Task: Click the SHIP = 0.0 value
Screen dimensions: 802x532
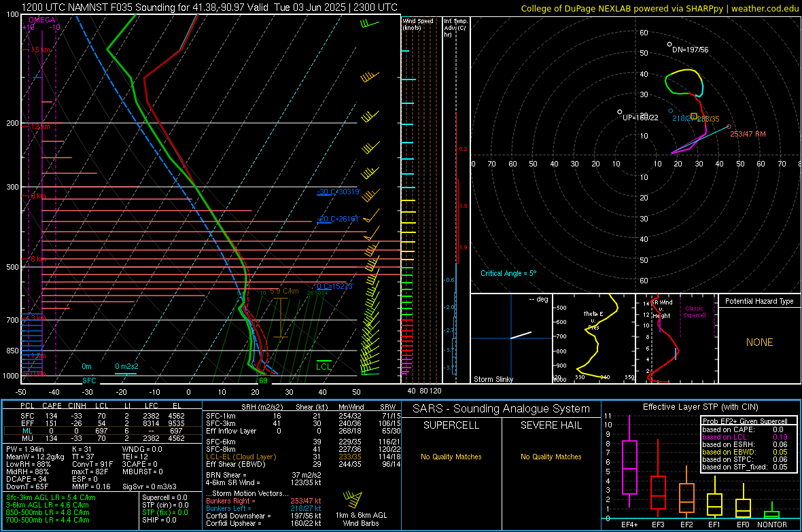Action: pyautogui.click(x=159, y=520)
